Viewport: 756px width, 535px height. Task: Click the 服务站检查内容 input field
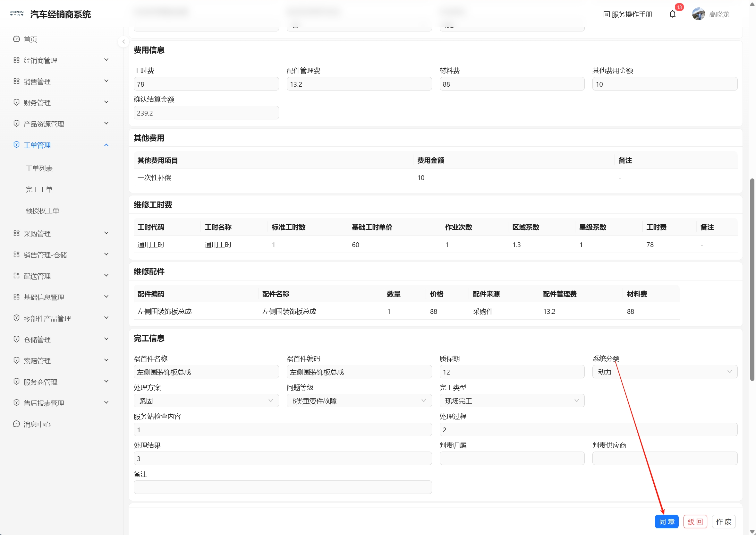283,430
